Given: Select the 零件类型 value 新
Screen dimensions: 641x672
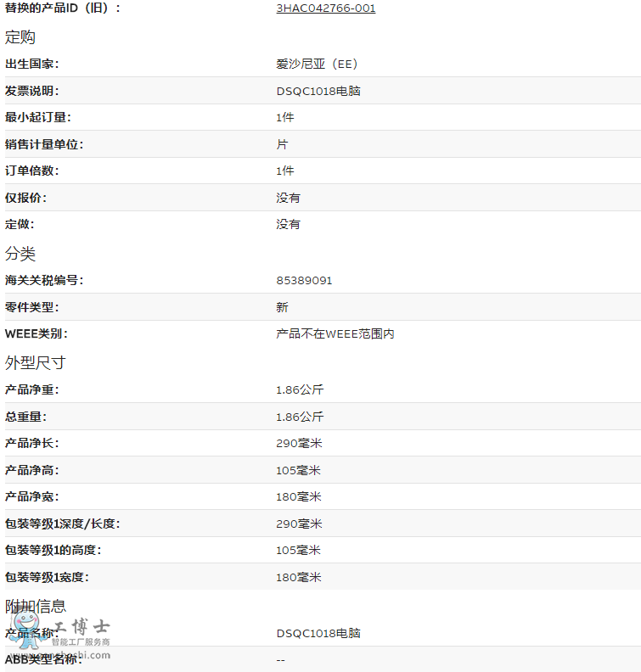Looking at the screenshot, I should tap(282, 307).
